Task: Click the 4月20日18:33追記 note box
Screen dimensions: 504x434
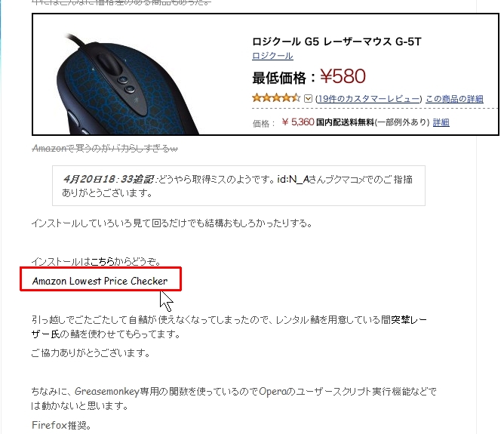Action: 239,186
